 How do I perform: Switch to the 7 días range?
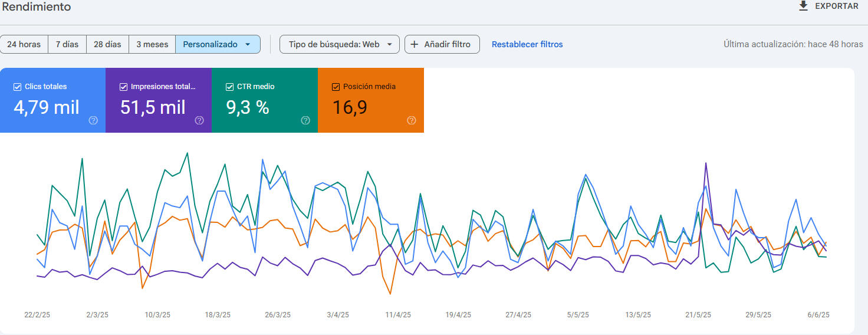pos(67,44)
